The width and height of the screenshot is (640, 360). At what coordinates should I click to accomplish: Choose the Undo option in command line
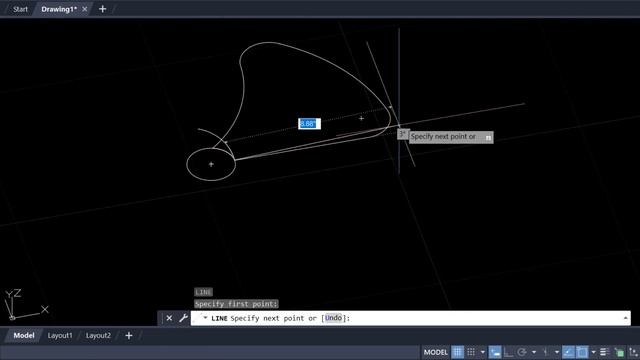[x=333, y=318]
